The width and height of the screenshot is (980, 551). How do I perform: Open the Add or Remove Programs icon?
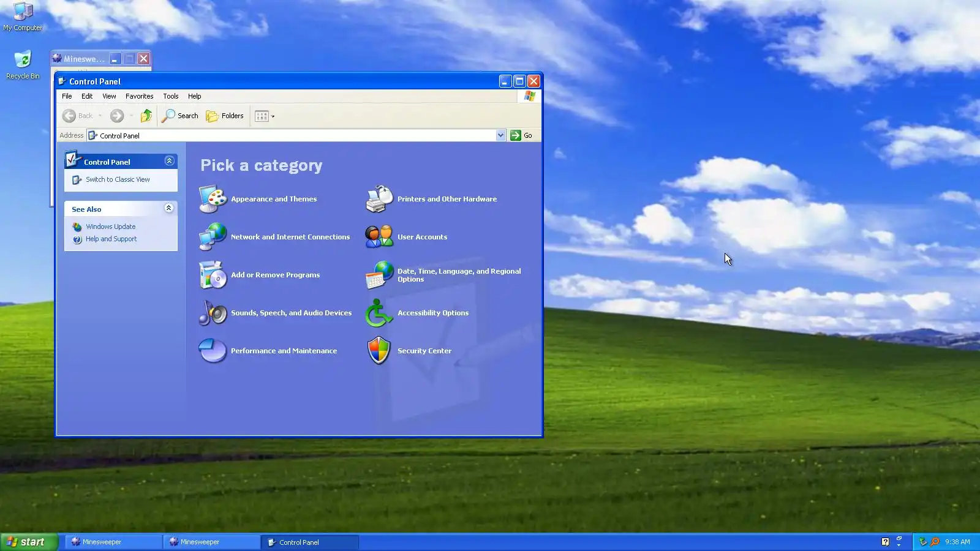tap(213, 275)
